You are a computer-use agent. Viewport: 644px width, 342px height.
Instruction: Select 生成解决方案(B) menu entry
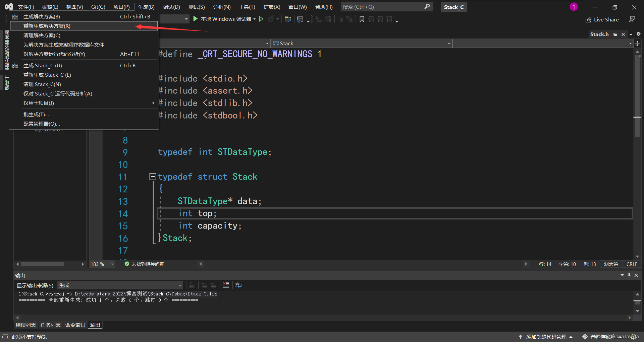(x=84, y=17)
